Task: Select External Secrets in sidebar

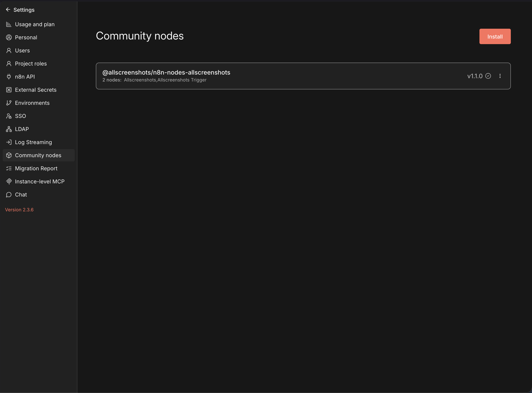Action: pyautogui.click(x=38, y=90)
